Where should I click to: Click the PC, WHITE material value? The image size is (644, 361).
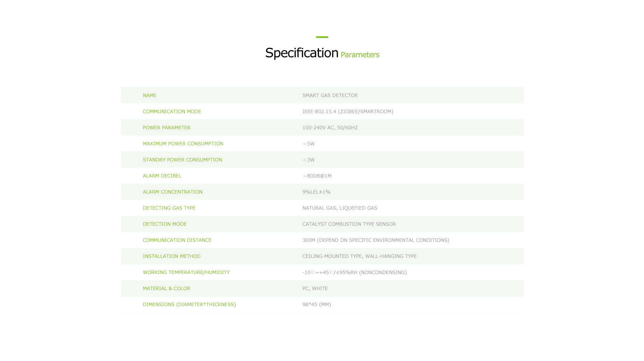tap(315, 288)
